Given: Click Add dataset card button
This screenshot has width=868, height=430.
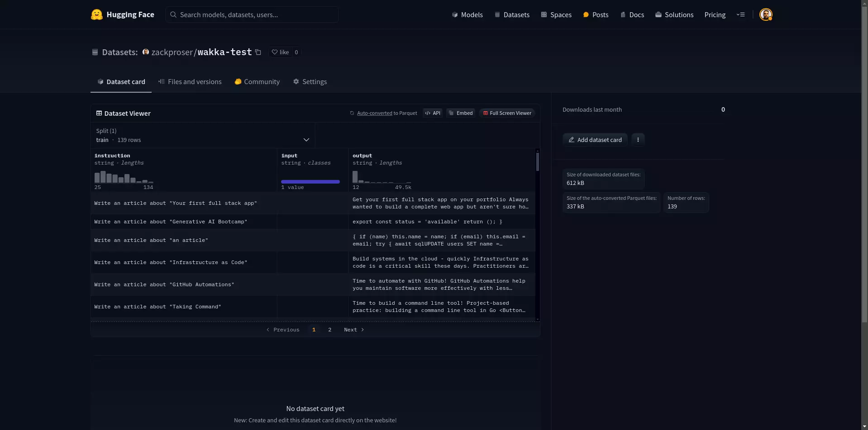Looking at the screenshot, I should [595, 140].
